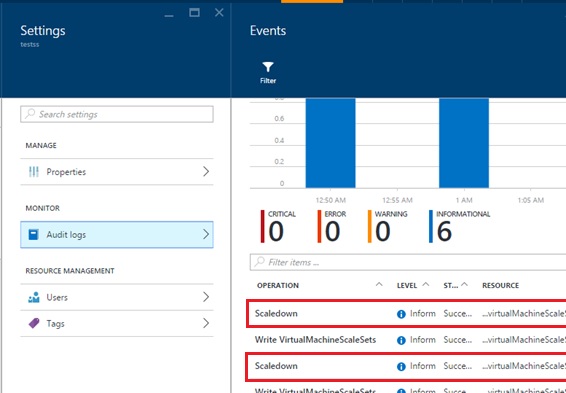Open the Tags settings item
The width and height of the screenshot is (566, 393).
[x=117, y=323]
